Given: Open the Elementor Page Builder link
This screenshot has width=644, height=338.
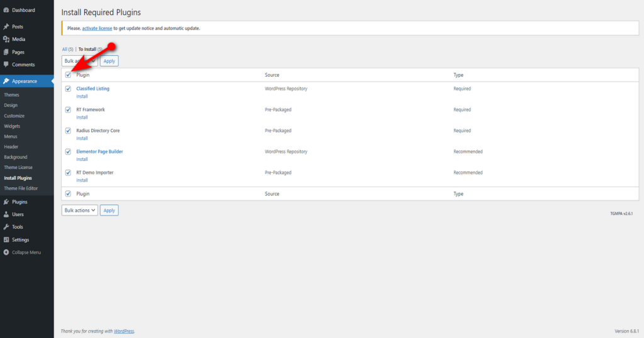Looking at the screenshot, I should (99, 151).
